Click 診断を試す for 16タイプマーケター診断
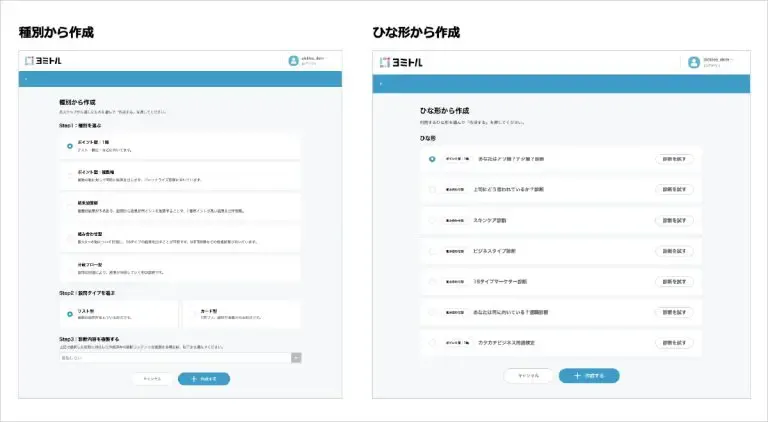The height and width of the screenshot is (422, 768). (x=674, y=281)
